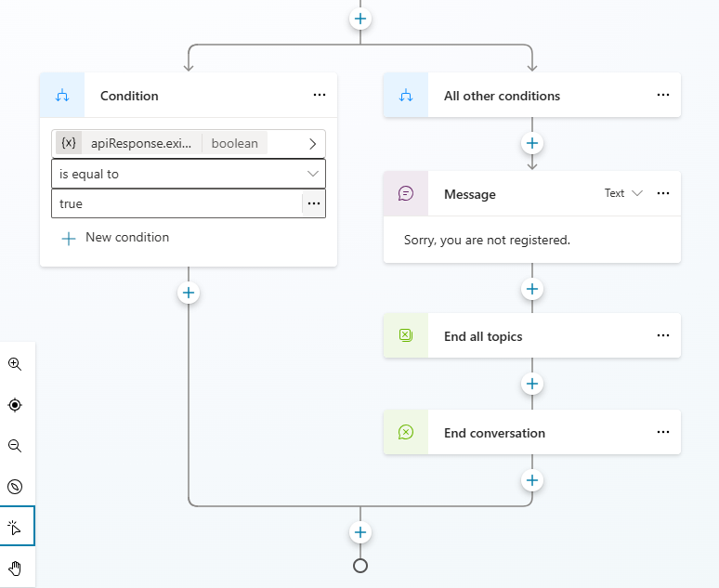Click the Message node chat icon

click(406, 194)
